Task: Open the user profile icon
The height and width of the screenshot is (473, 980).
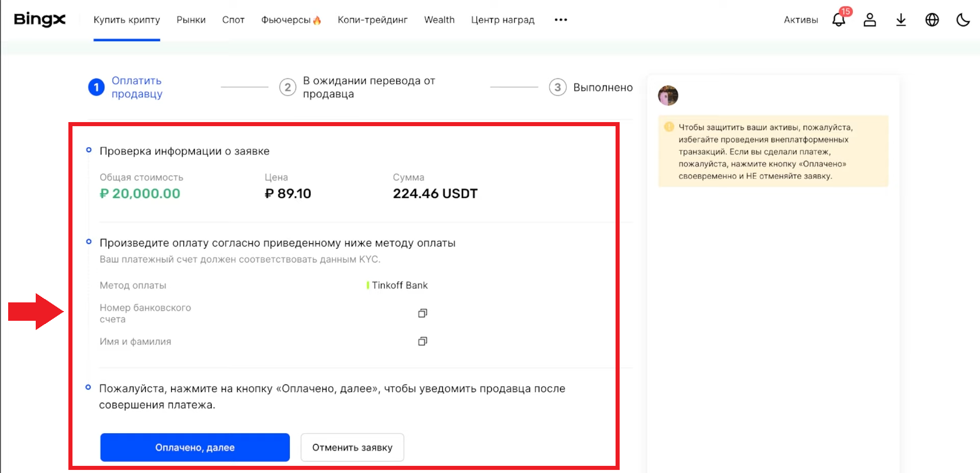Action: [x=870, y=20]
